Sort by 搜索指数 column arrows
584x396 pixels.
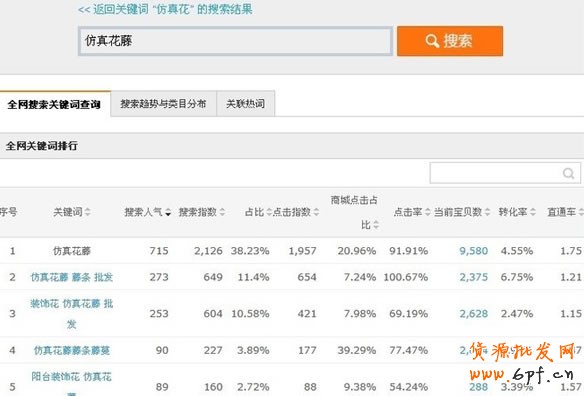[x=222, y=212]
